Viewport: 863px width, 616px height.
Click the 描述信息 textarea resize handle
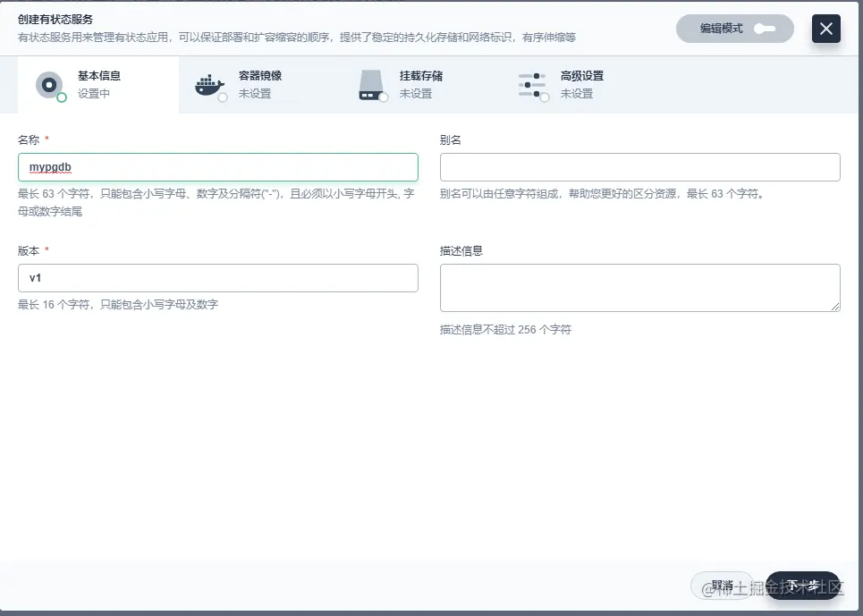[835, 307]
